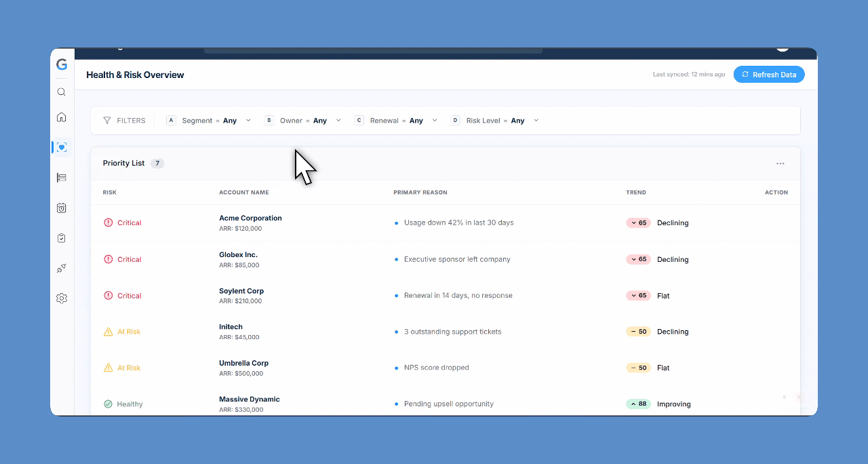Toggle the Healthy status for Massive Dynamic

coord(108,404)
